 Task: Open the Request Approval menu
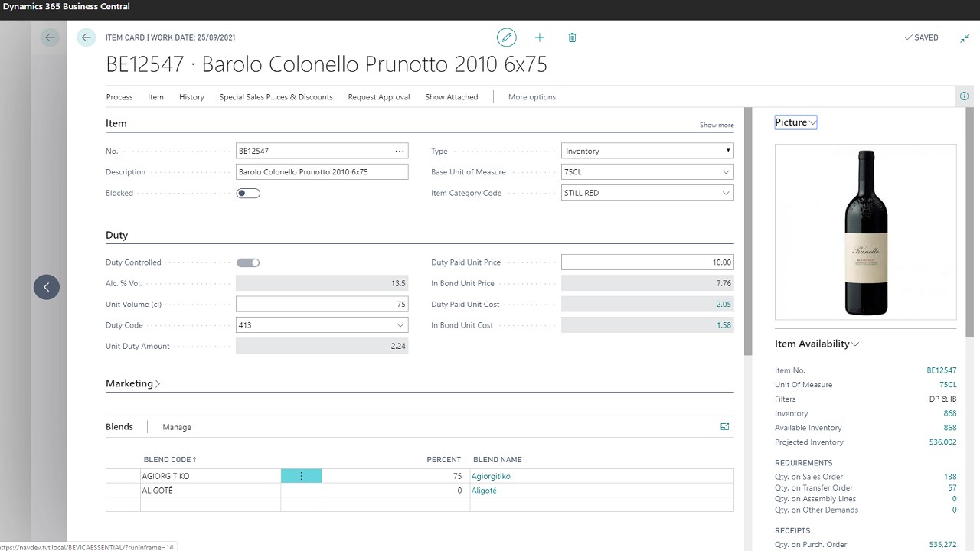379,97
